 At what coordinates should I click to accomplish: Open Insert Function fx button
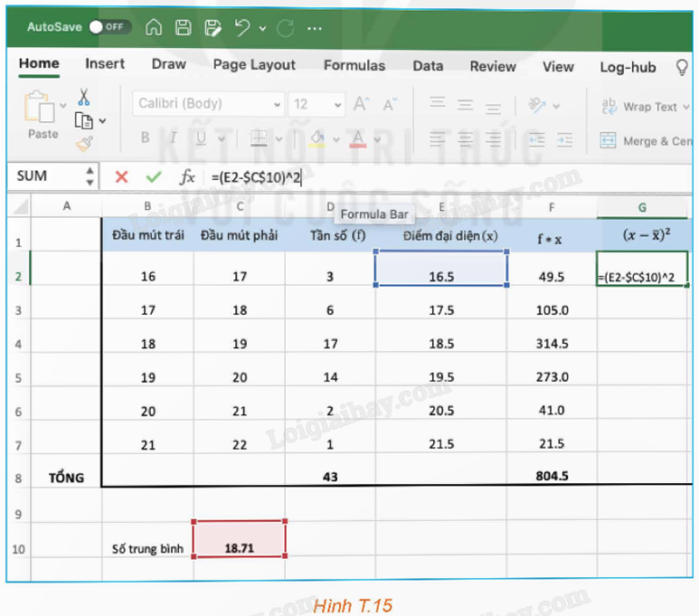coord(187,177)
